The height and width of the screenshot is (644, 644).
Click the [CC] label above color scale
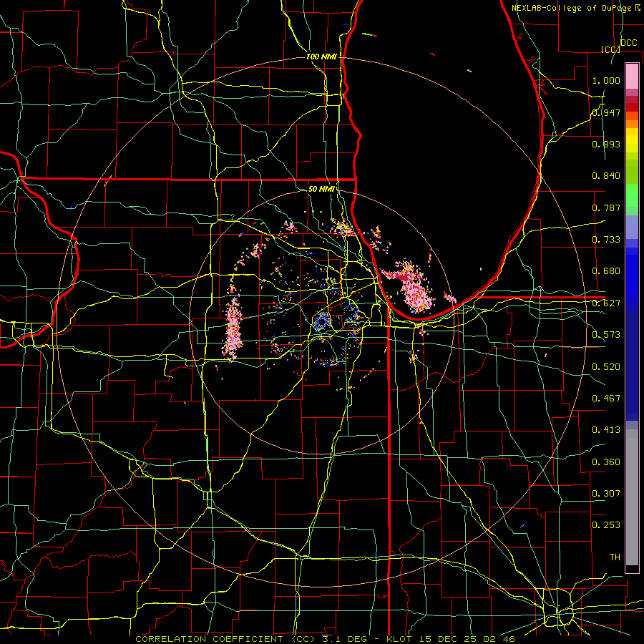pos(610,49)
